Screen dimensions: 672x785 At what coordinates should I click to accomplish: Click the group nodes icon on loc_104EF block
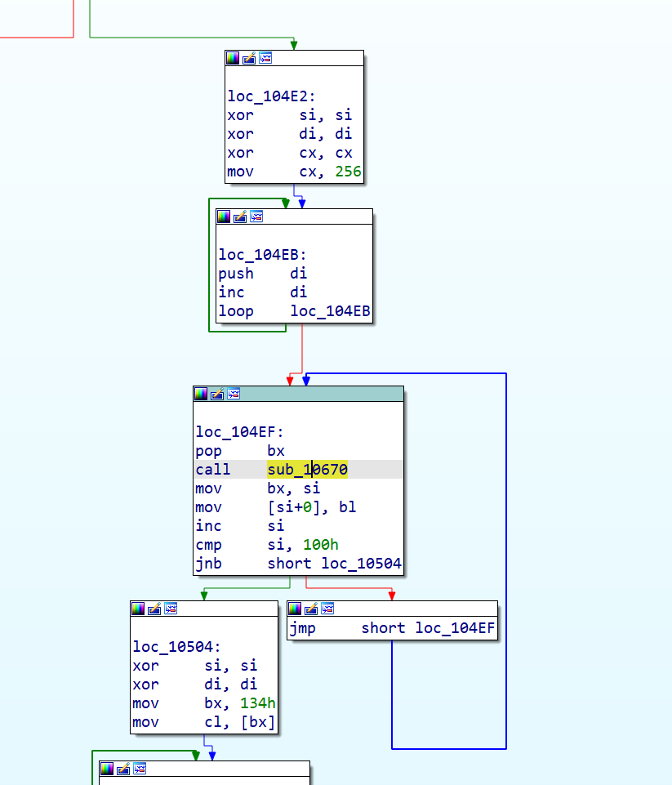tap(233, 394)
